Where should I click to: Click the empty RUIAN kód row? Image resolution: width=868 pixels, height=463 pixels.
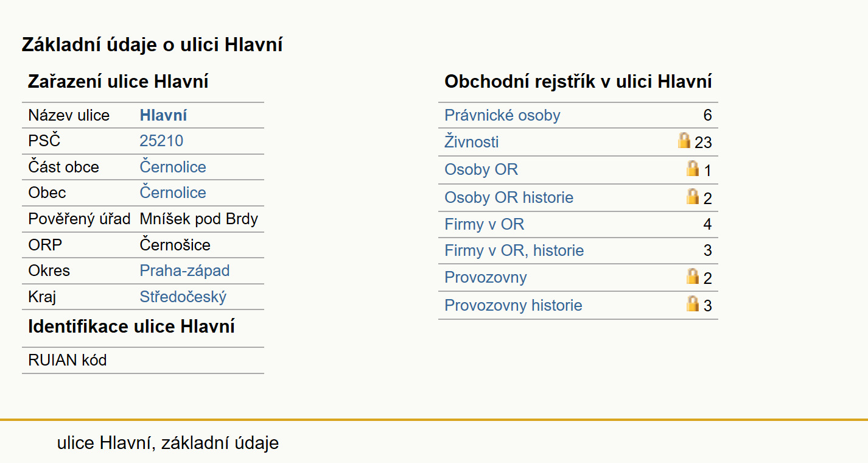143,360
